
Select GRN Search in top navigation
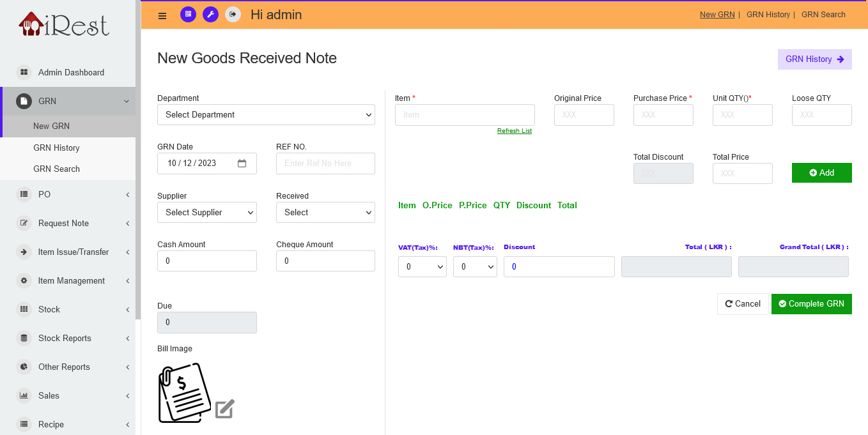(823, 14)
